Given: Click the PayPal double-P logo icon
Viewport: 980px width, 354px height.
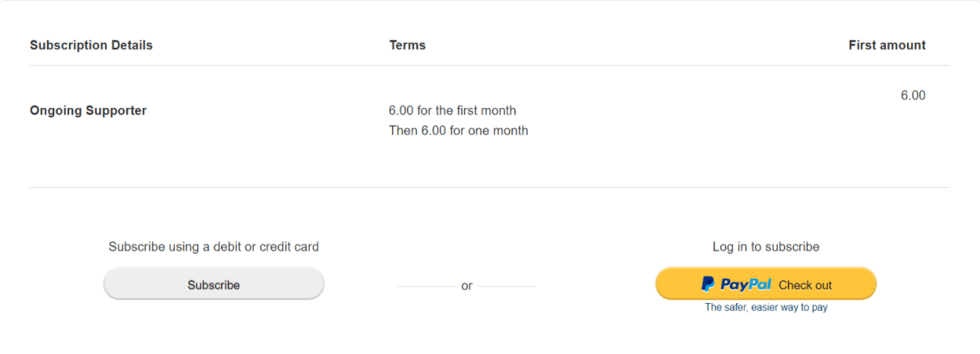Looking at the screenshot, I should tap(707, 284).
